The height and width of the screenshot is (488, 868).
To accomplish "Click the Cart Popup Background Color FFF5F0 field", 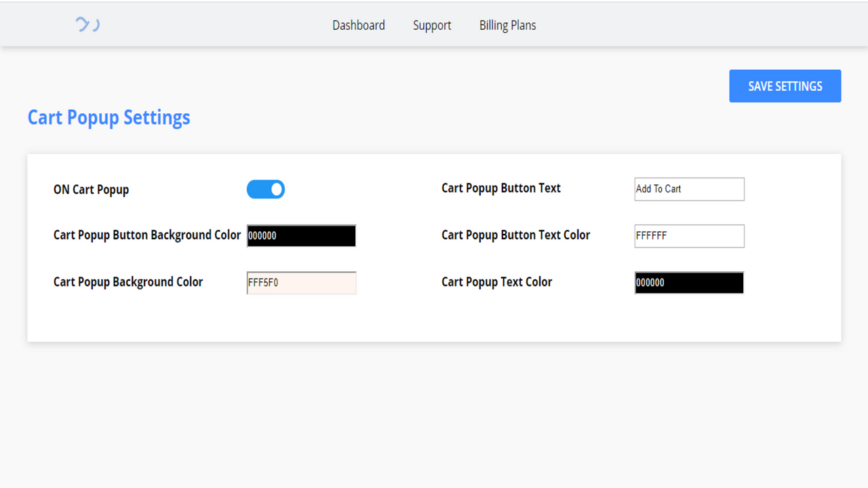I will pos(302,283).
